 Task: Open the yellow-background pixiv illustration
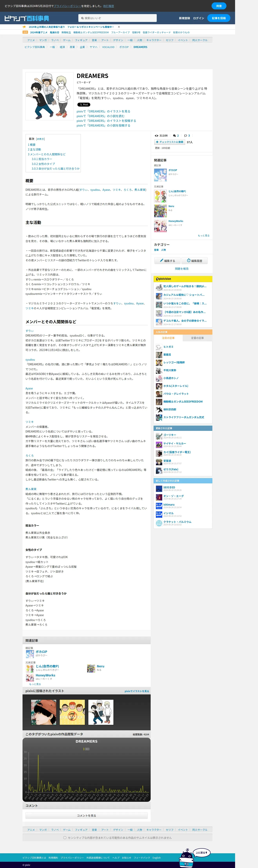point(72,712)
